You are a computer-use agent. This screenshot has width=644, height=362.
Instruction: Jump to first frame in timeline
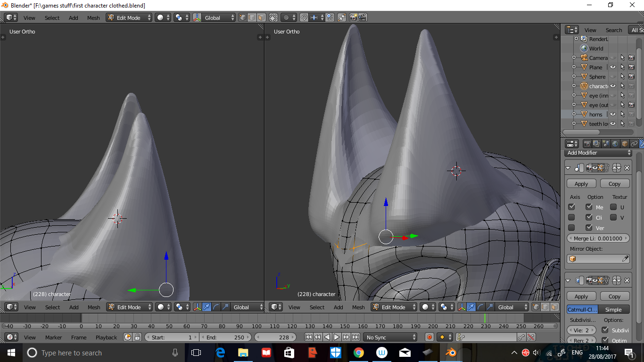pos(308,337)
